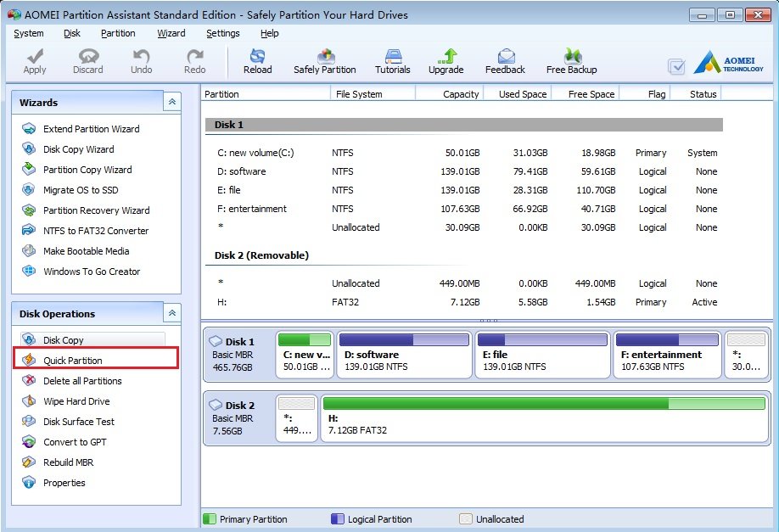Click the Apply checkmark toolbar icon
Image resolution: width=779 pixels, height=532 pixels.
[x=35, y=56]
